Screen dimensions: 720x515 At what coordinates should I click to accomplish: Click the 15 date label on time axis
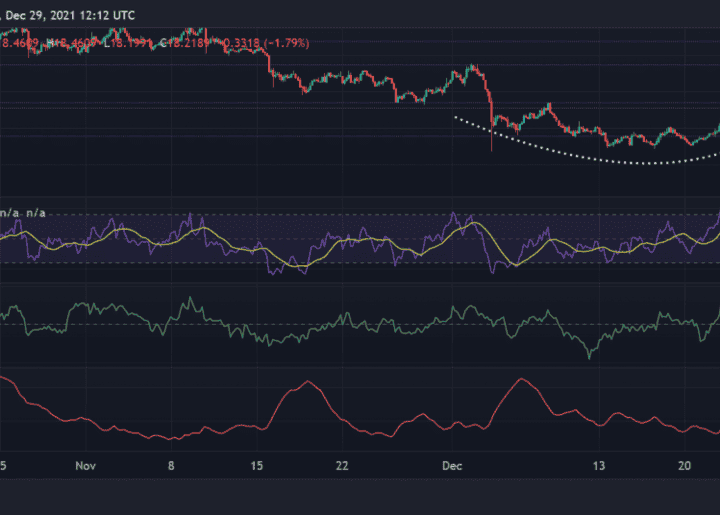tap(257, 466)
